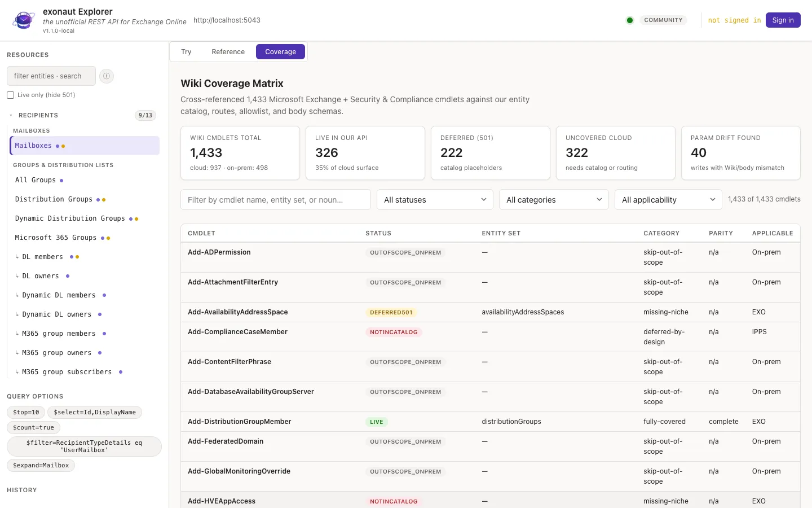Select Dynamic DL owners entity
The height and width of the screenshot is (508, 812).
click(x=85, y=314)
